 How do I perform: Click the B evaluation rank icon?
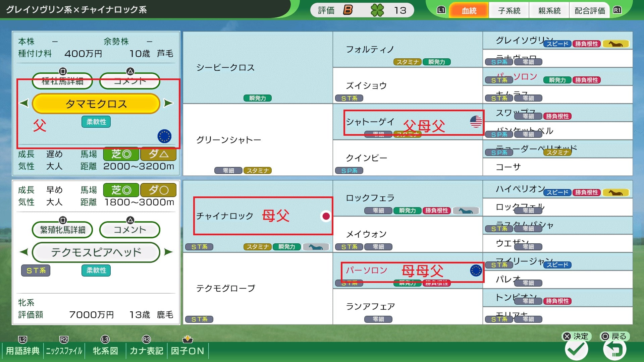click(x=348, y=10)
